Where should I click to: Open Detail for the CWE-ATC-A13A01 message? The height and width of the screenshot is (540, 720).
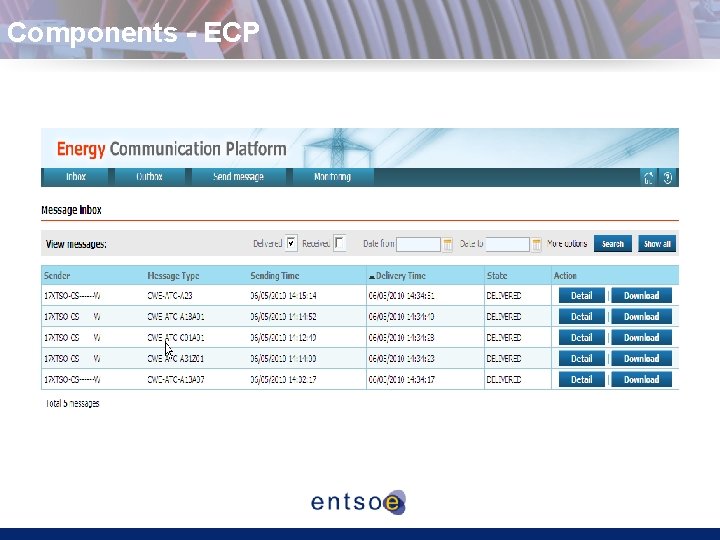(581, 317)
